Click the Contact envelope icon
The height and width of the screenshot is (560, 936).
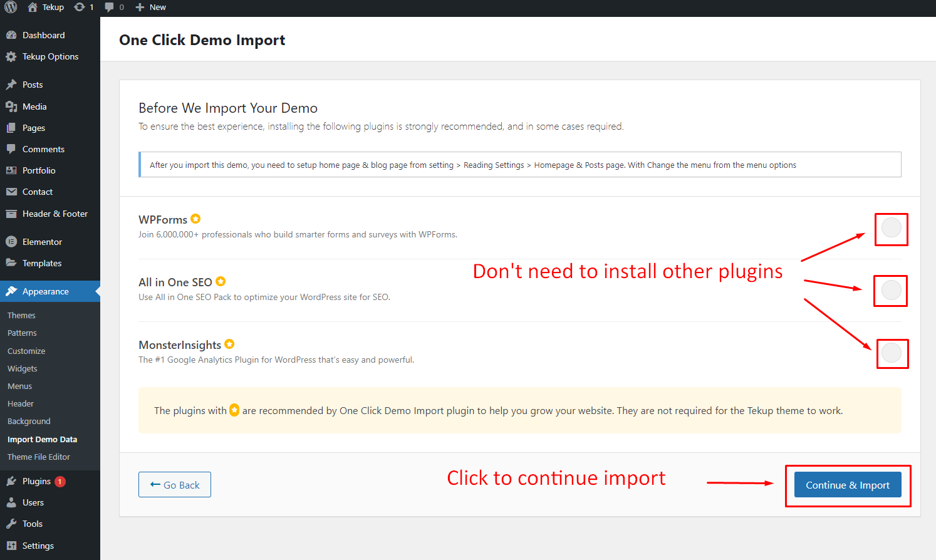(x=11, y=192)
